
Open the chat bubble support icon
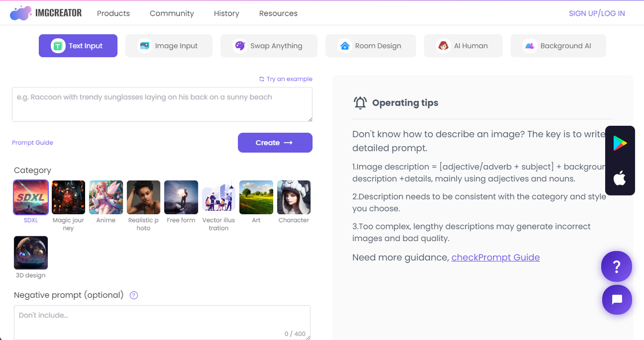(x=616, y=300)
